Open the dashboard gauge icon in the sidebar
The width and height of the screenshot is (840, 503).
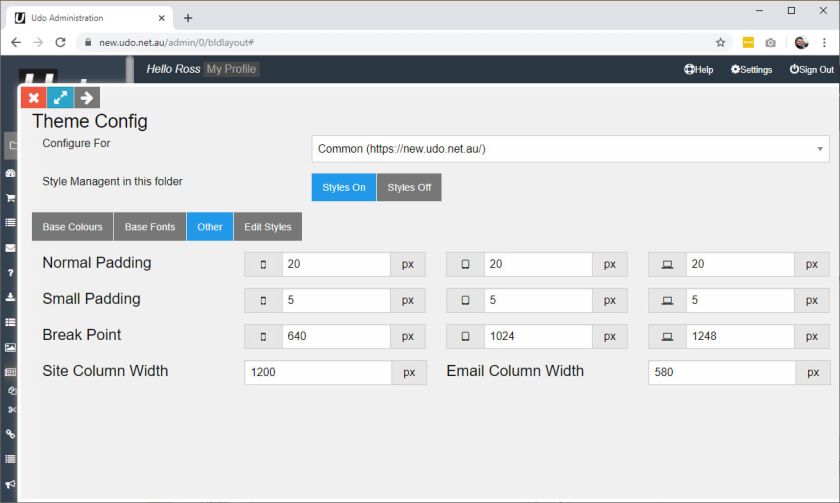10,173
